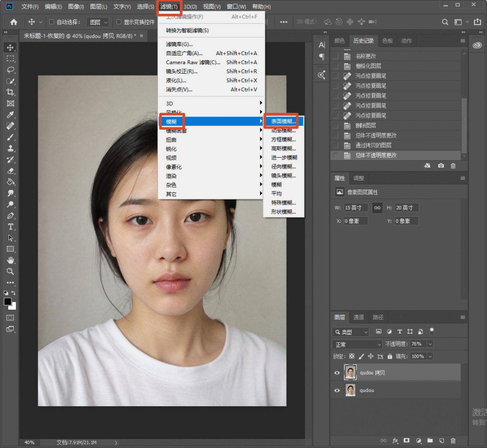Delete layer trash icon in Layers panel
The height and width of the screenshot is (448, 487).
click(x=453, y=440)
